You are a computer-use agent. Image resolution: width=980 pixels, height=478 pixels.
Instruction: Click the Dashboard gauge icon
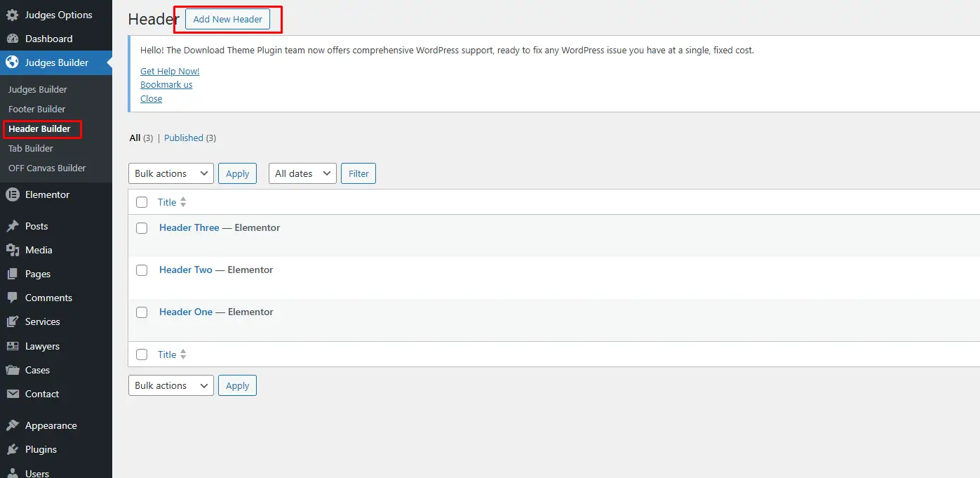[12, 39]
